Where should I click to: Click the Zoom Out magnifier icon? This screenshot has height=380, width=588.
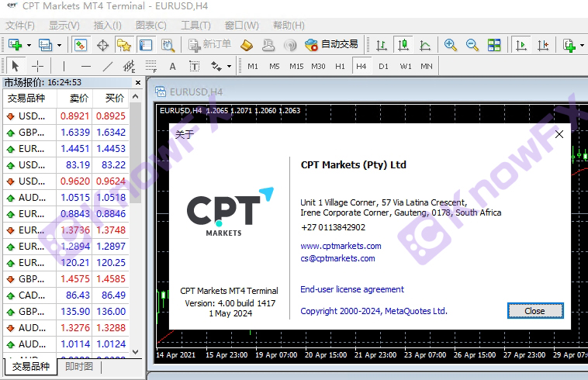472,45
